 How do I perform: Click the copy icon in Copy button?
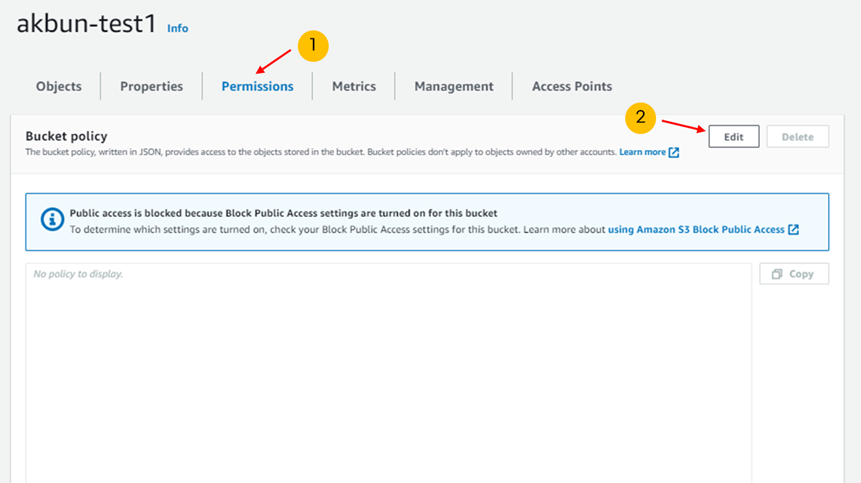[777, 274]
